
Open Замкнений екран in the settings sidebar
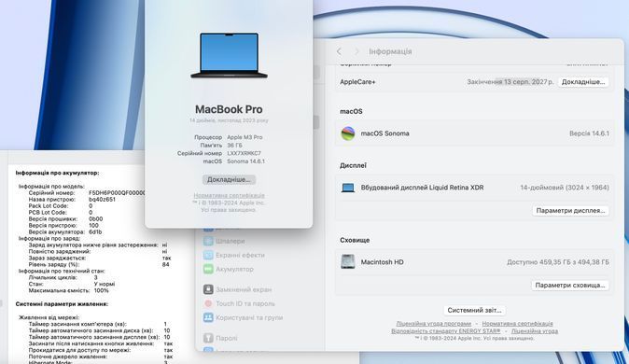[237, 289]
